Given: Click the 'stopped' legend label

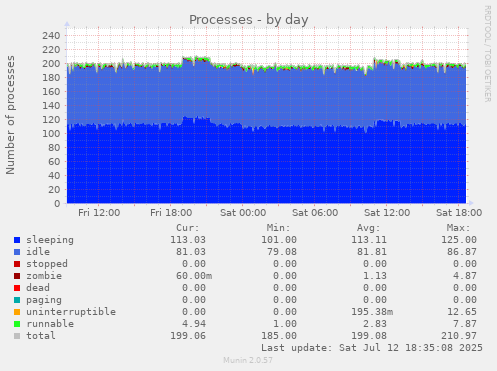Looking at the screenshot, I should coord(47,264).
